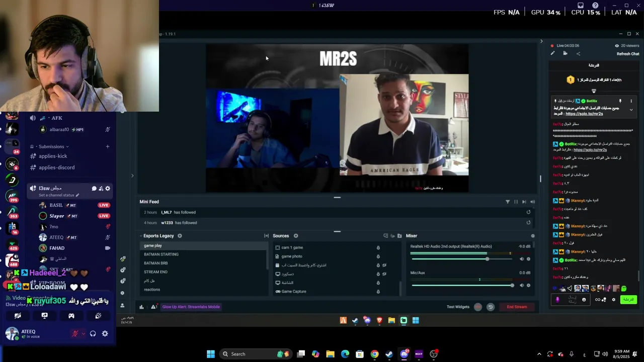Open replay buffer button
The width and height of the screenshot is (644, 362).
[x=491, y=307]
